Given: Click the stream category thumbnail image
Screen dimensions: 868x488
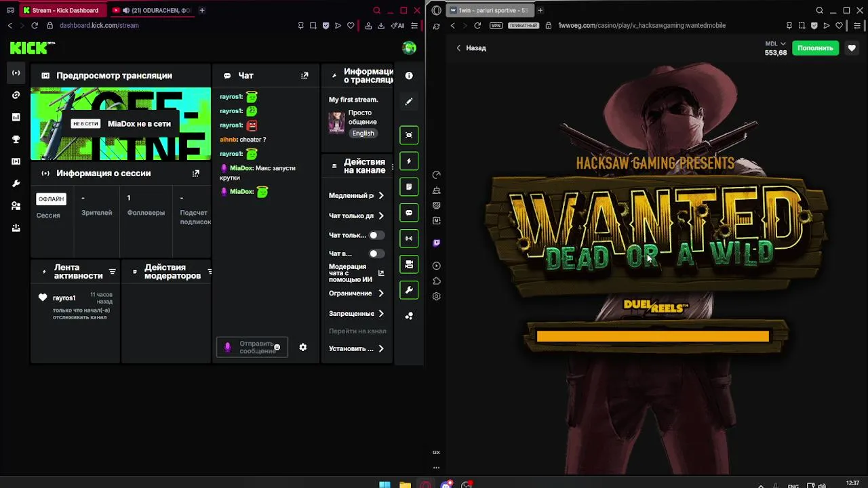Looking at the screenshot, I should tap(336, 123).
